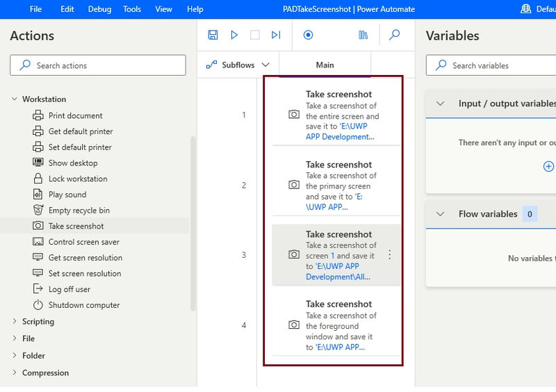Image resolution: width=556 pixels, height=392 pixels.
Task: Open the Debug menu
Action: 99,9
